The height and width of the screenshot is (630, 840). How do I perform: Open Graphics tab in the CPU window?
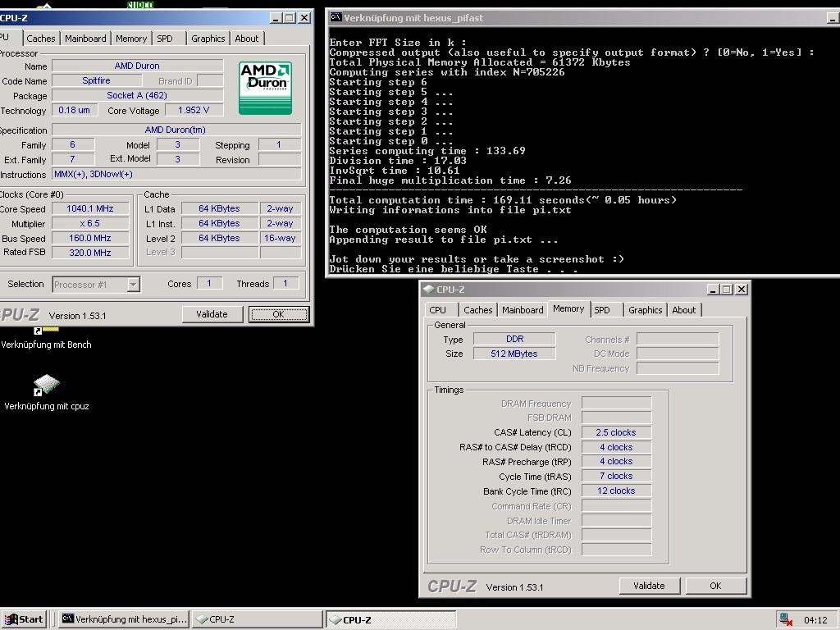pos(208,39)
